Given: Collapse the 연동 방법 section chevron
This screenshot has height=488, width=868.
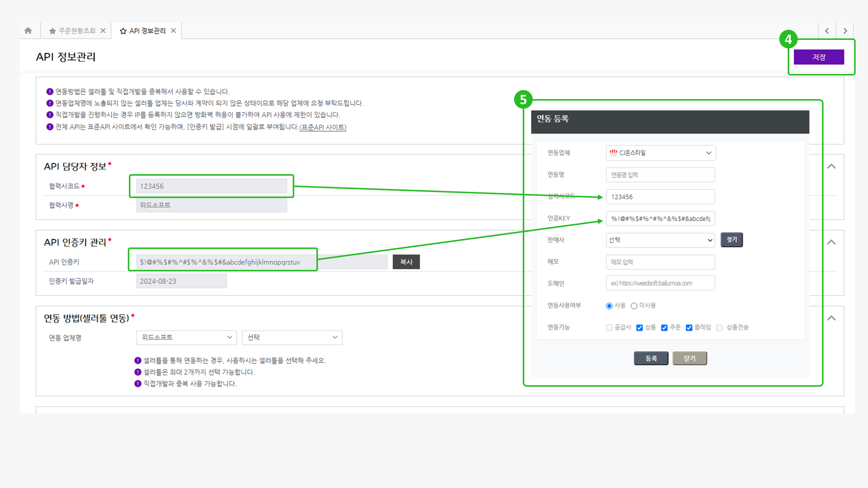Looking at the screenshot, I should point(831,318).
